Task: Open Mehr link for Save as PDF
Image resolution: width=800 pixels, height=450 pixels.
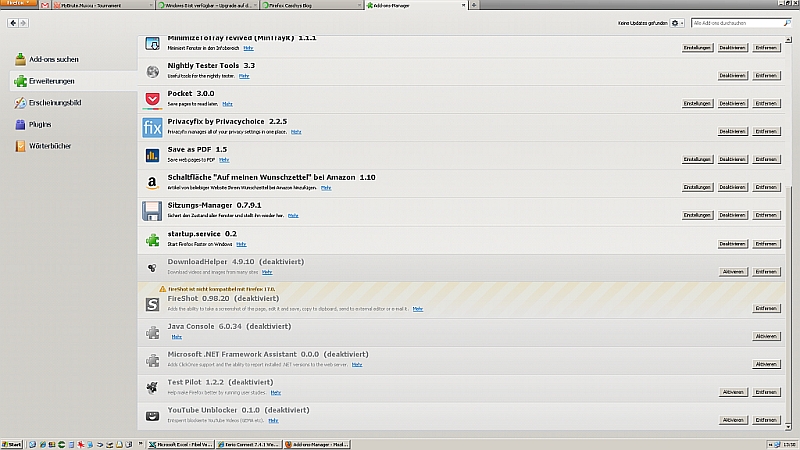Action: click(224, 160)
